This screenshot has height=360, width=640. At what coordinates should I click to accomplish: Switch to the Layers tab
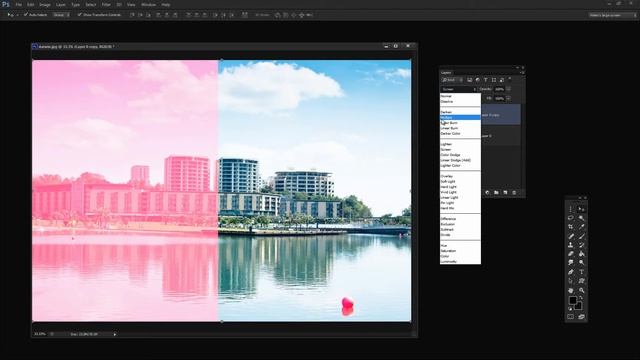click(x=446, y=73)
